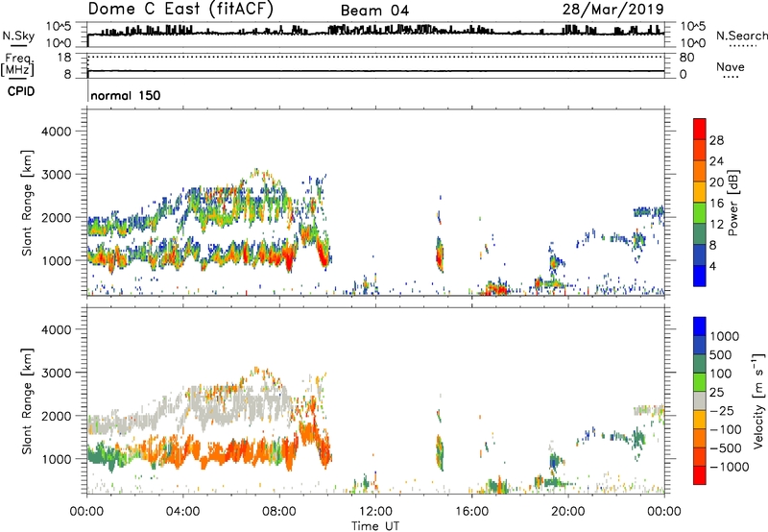Click the "16:00" time axis label
The image size is (768, 532).
click(x=471, y=512)
